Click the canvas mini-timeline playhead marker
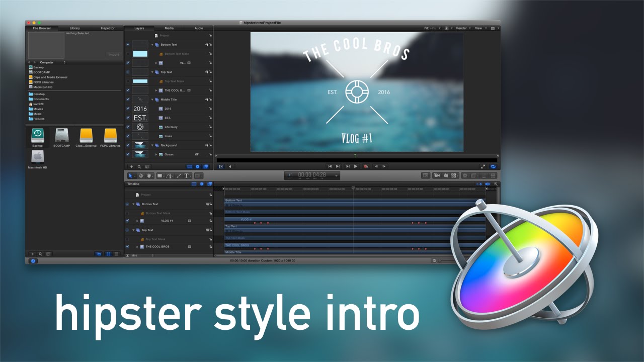This screenshot has height=362, width=644. (x=355, y=155)
